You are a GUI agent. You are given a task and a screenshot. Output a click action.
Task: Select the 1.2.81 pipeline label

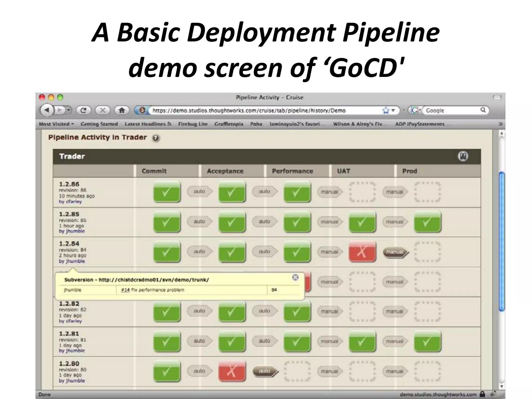pyautogui.click(x=69, y=334)
